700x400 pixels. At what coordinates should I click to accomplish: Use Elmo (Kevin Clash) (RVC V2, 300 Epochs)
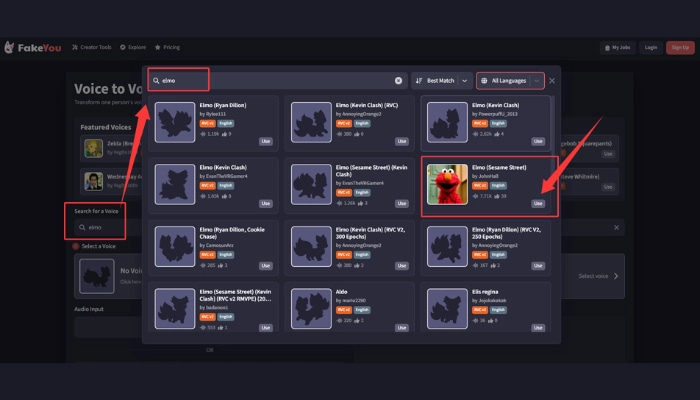[402, 265]
